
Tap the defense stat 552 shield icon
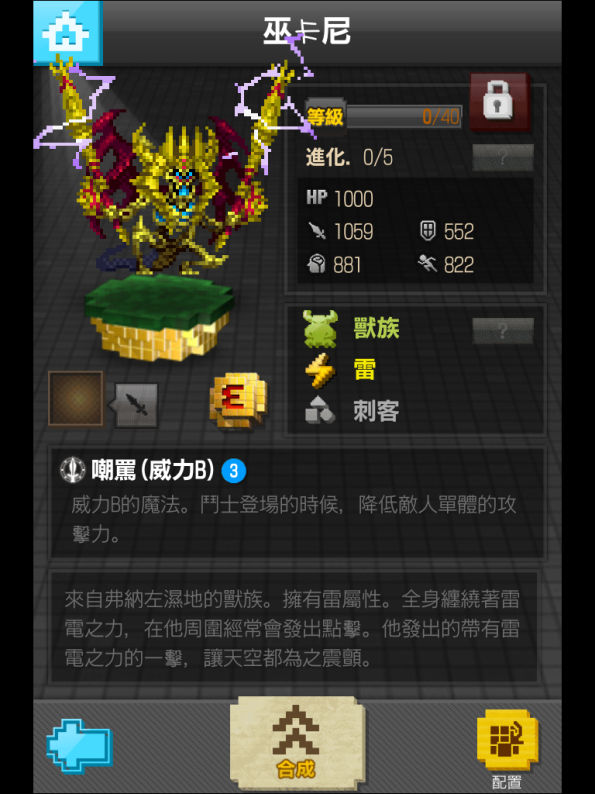(x=428, y=231)
